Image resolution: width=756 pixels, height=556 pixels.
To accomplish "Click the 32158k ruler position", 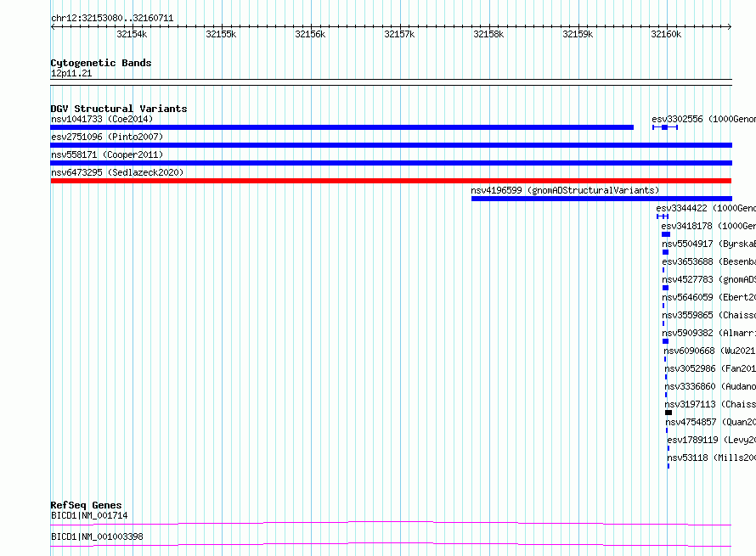I will click(x=488, y=34).
